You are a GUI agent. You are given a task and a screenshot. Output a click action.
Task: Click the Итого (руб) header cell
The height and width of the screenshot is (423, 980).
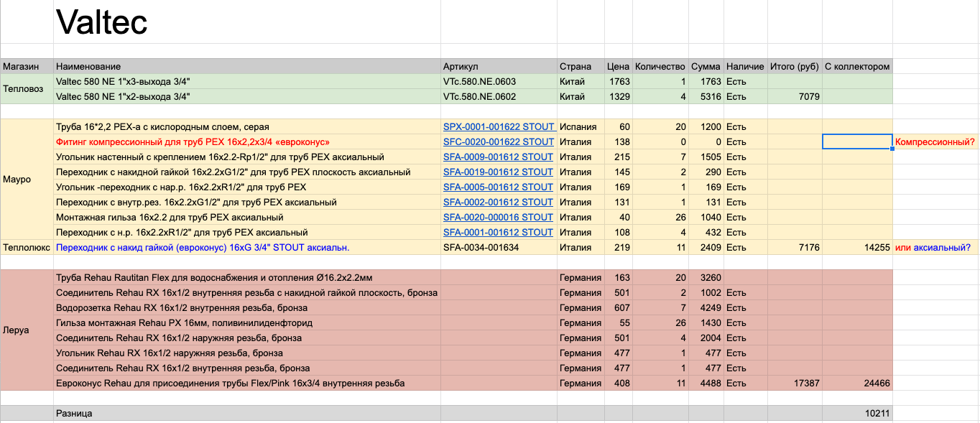(x=795, y=66)
